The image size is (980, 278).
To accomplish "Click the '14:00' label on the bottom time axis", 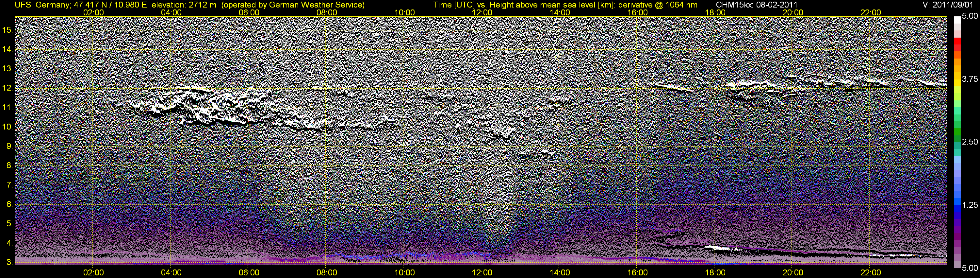I will pos(560,273).
